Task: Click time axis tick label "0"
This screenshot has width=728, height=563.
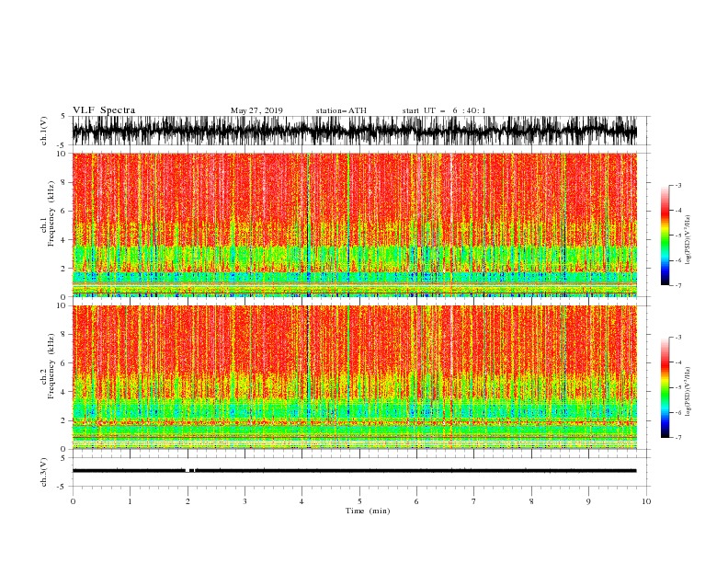Action: [x=73, y=501]
